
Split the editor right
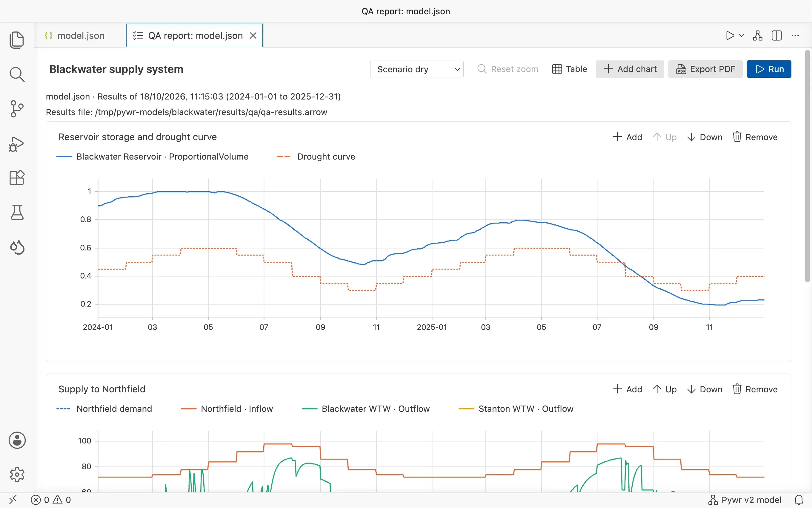pyautogui.click(x=776, y=36)
